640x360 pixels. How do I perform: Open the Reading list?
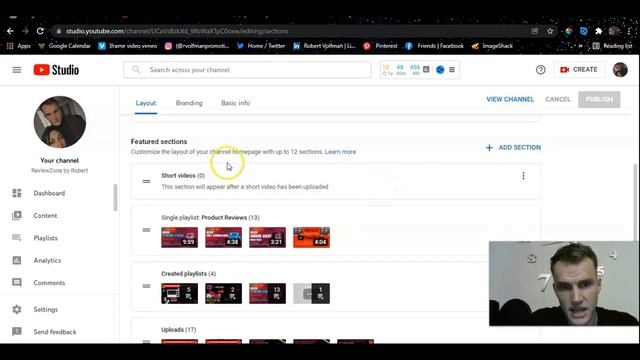pos(612,46)
